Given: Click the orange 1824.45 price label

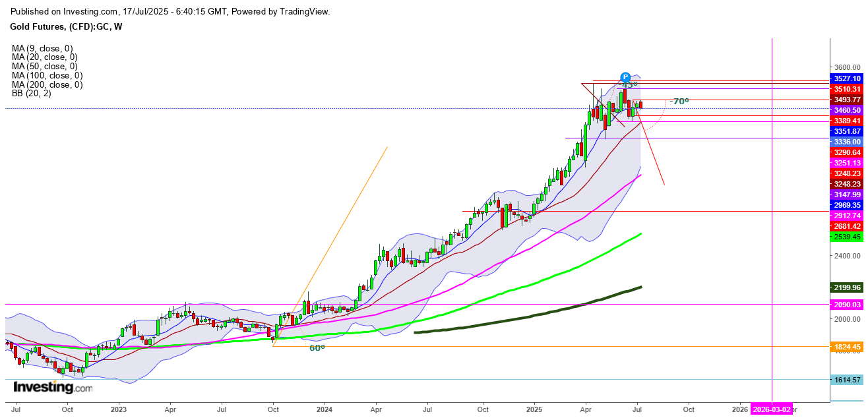Looking at the screenshot, I should (846, 346).
